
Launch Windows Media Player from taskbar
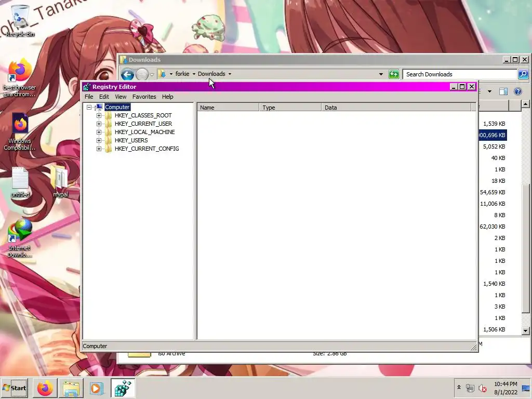[x=97, y=388]
